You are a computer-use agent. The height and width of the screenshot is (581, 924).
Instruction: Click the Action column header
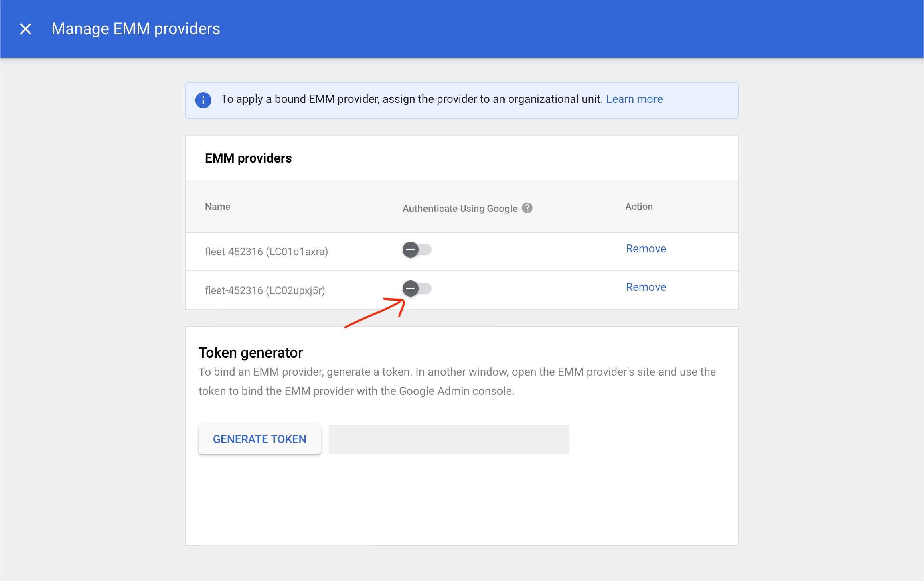click(x=639, y=207)
